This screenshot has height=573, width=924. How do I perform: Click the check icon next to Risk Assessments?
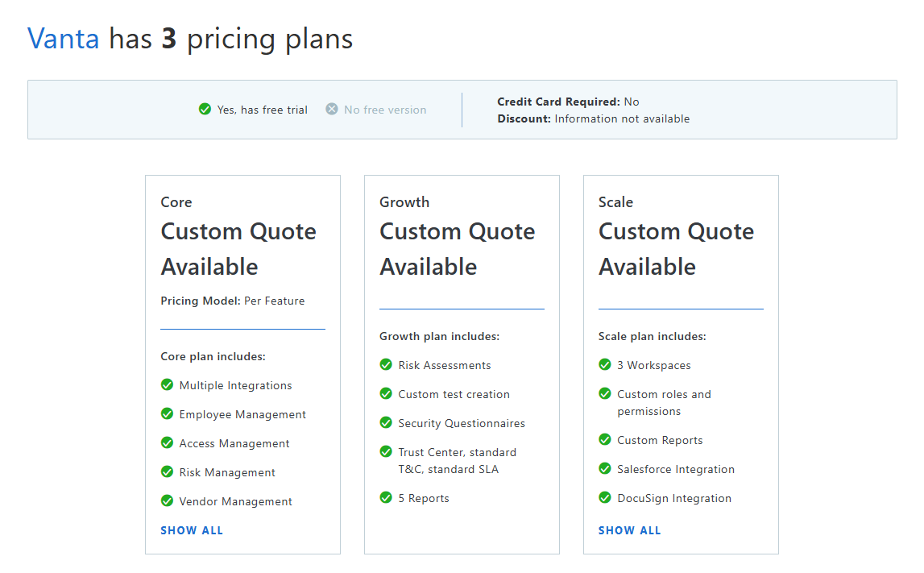point(386,364)
